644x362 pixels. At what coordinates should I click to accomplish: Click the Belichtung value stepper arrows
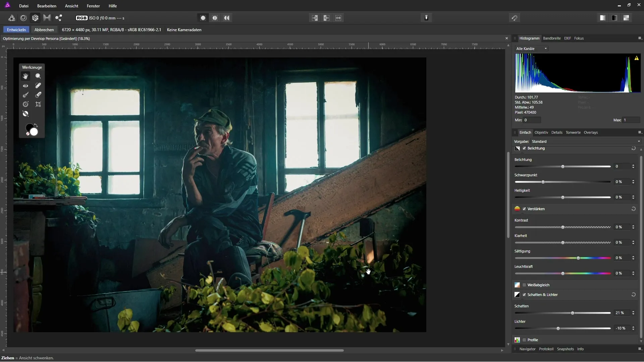(x=633, y=167)
